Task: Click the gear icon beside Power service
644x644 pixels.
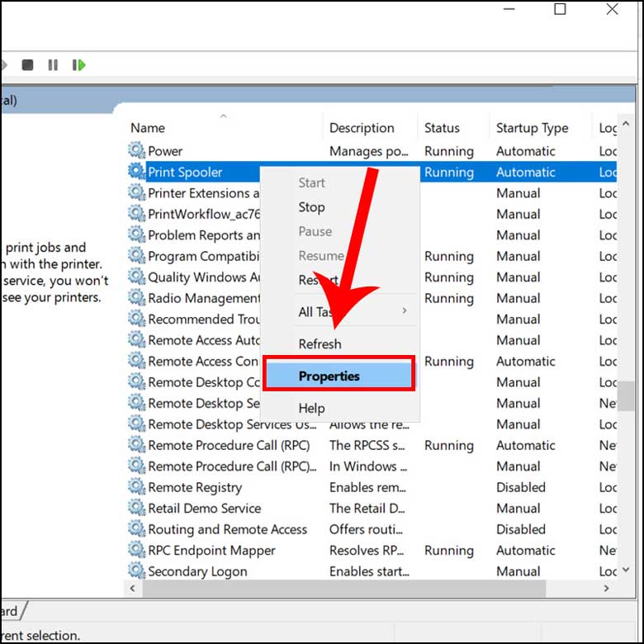Action: pyautogui.click(x=136, y=151)
